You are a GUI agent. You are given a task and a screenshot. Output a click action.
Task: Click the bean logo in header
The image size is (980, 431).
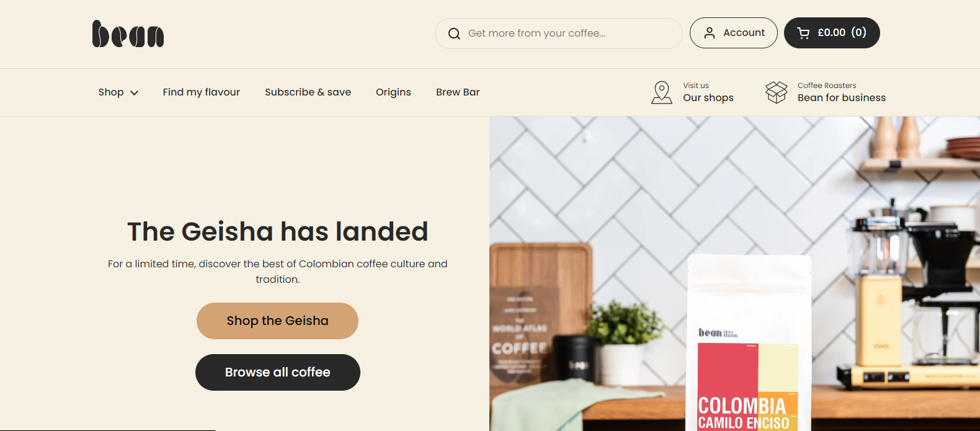click(x=128, y=33)
